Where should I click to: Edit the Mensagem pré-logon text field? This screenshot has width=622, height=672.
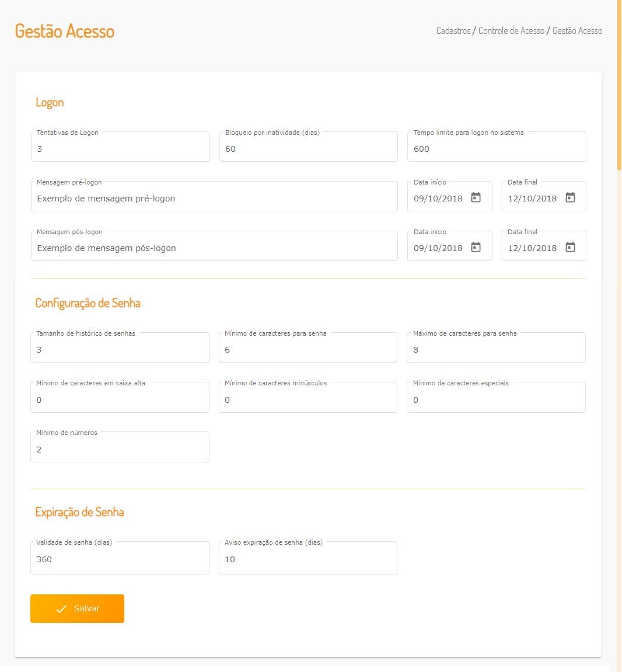(x=214, y=199)
